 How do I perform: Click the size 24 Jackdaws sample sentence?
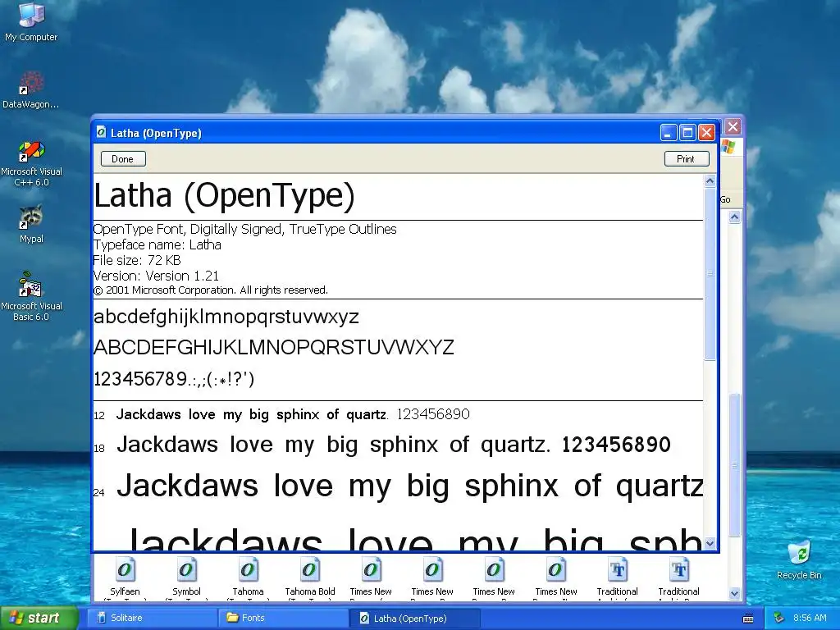point(410,487)
